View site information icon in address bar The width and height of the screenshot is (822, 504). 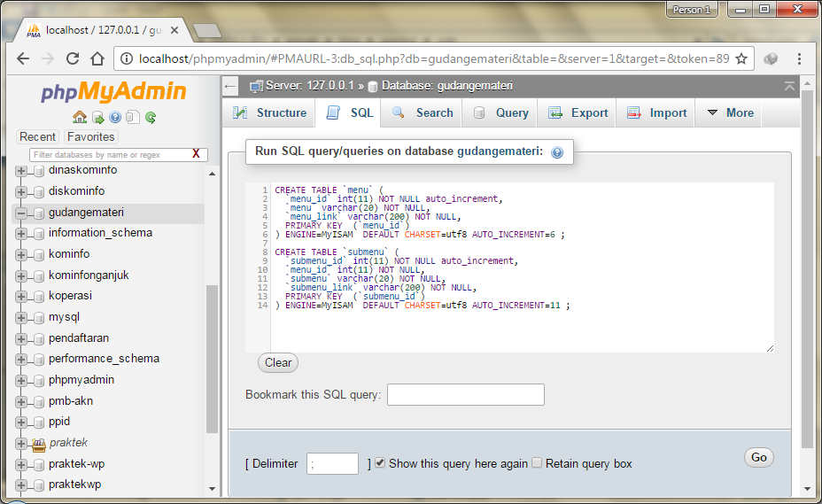127,58
